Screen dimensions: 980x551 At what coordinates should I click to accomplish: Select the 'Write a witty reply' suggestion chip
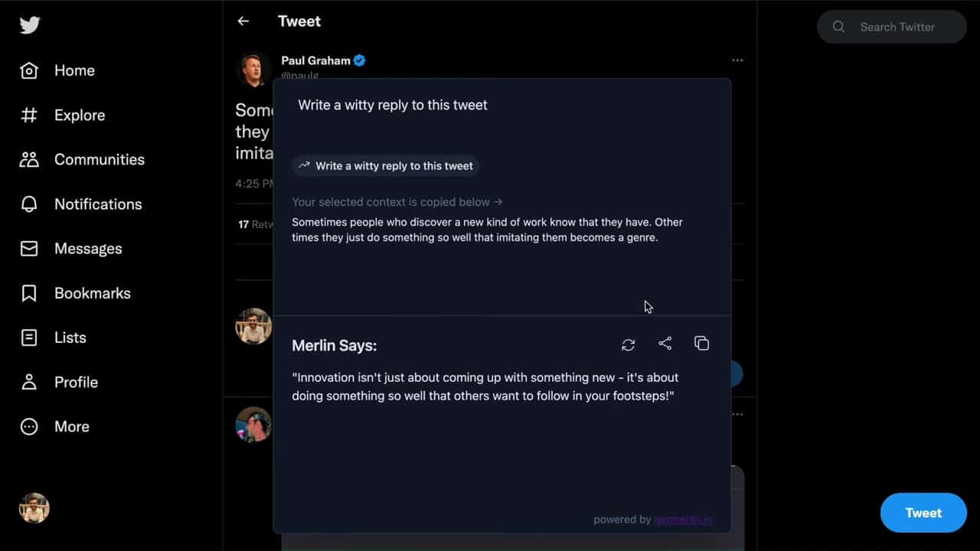pos(386,166)
